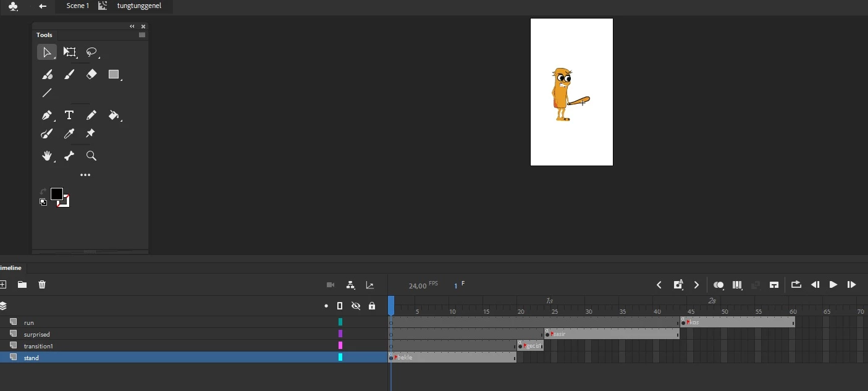Toggle outline display for all layers
Viewport: 868px width, 391px height.
click(340, 306)
